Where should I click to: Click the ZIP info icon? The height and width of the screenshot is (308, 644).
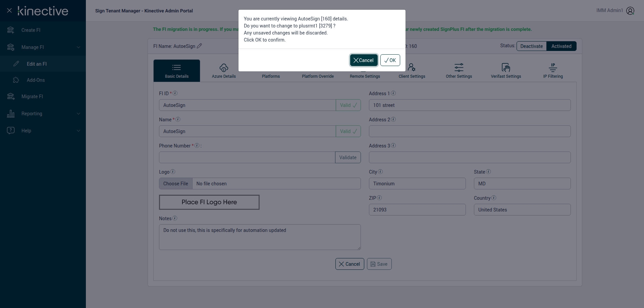[379, 198]
